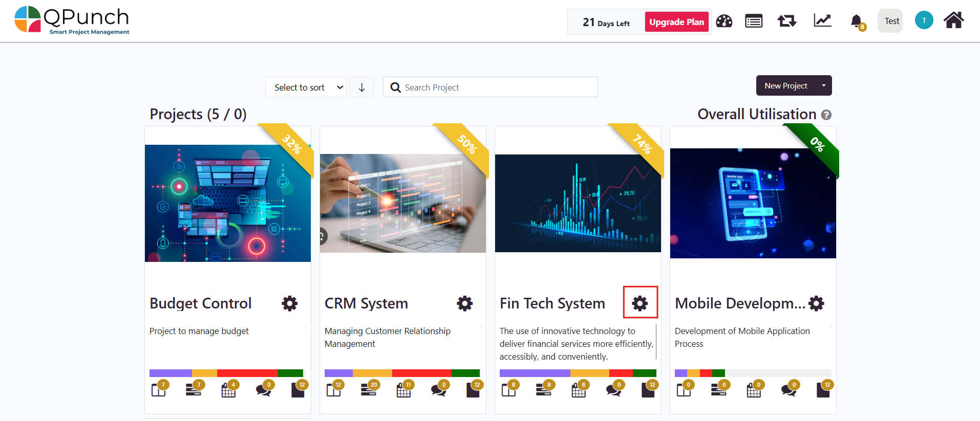The width and height of the screenshot is (980, 421).
Task: Click the list view icon in header
Action: 754,21
